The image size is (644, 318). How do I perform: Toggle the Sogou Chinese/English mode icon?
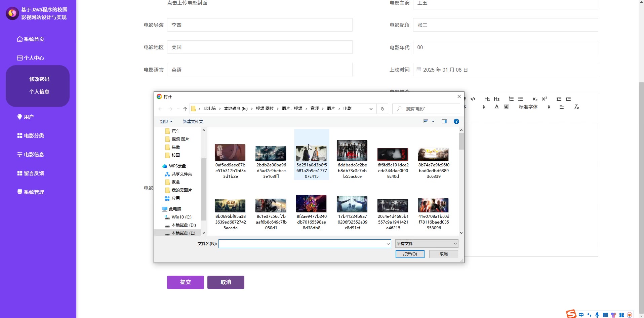tap(581, 315)
